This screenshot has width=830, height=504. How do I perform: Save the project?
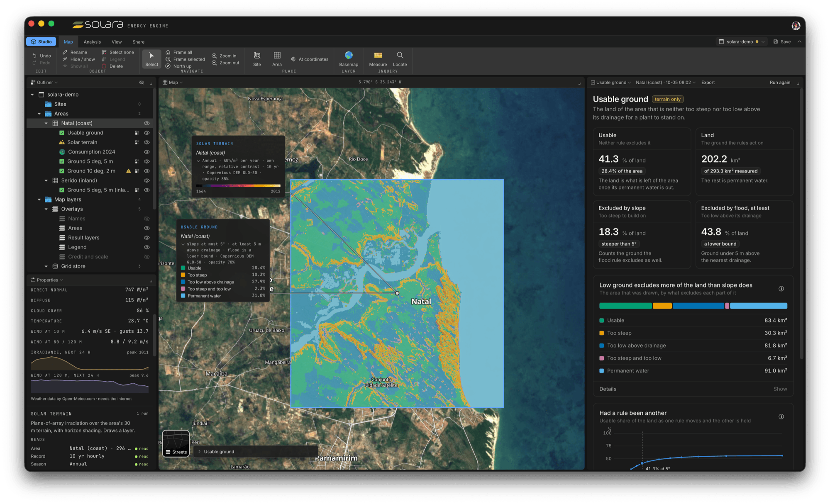click(782, 41)
